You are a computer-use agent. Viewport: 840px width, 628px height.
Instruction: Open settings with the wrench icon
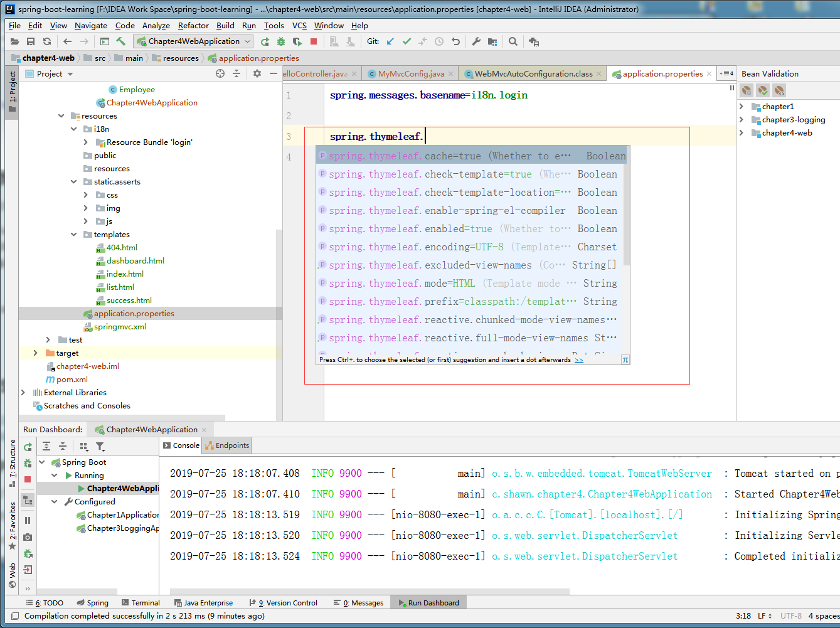tap(476, 41)
